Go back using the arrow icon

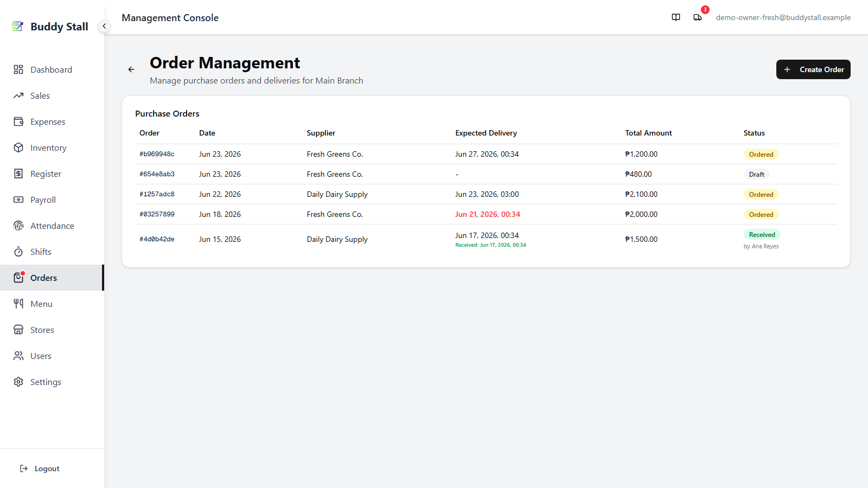click(131, 69)
